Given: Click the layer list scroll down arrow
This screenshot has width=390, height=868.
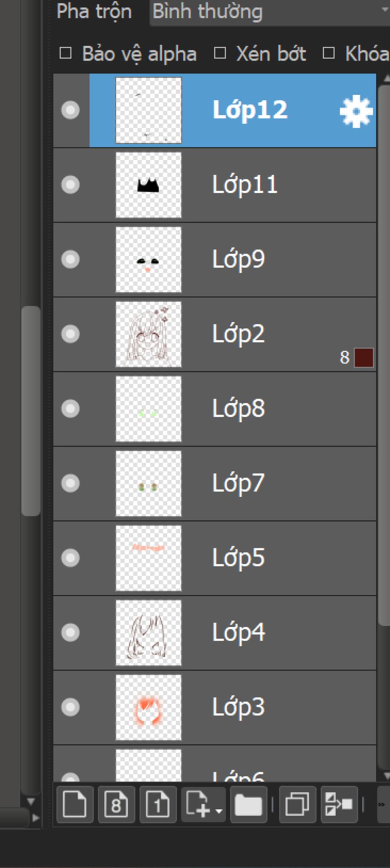Looking at the screenshot, I should point(387,776).
